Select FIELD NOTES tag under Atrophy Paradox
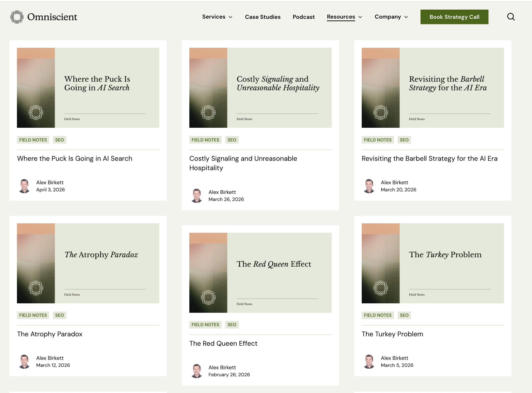This screenshot has height=393, width=532. (33, 315)
